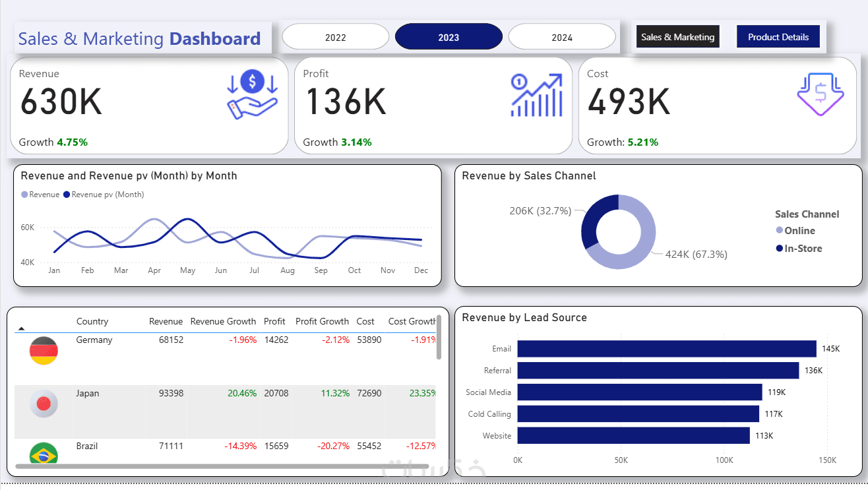Select the 2023 year slicer
The image size is (868, 490).
(449, 37)
